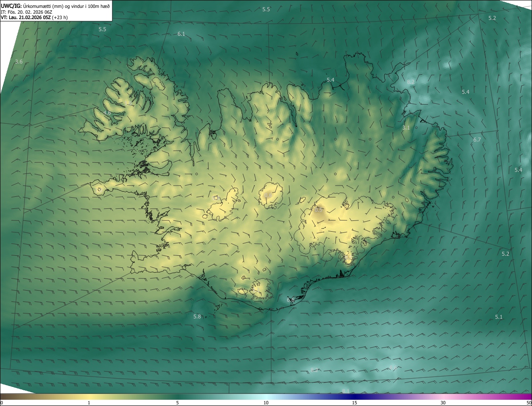Click the 6.6 label on the south coast
Screen dimensions: 532x406
[x=291, y=300]
